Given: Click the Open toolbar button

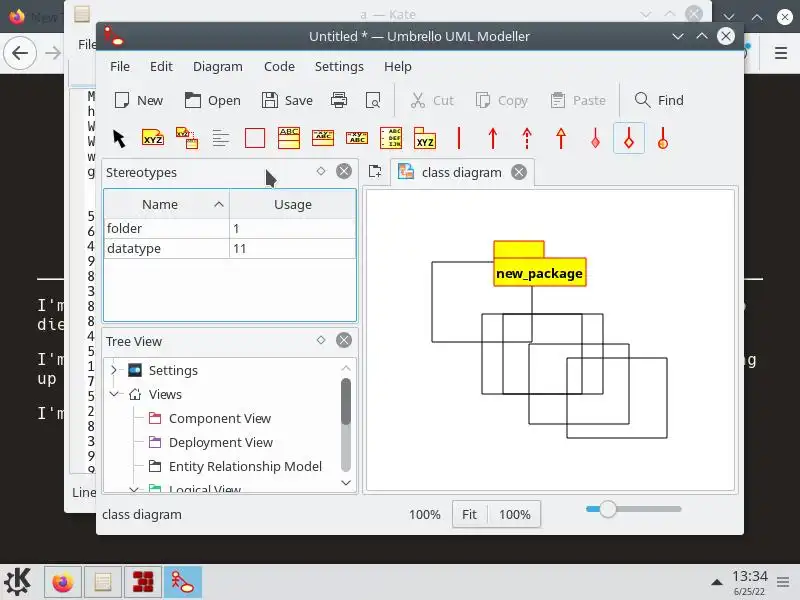Looking at the screenshot, I should point(212,101).
